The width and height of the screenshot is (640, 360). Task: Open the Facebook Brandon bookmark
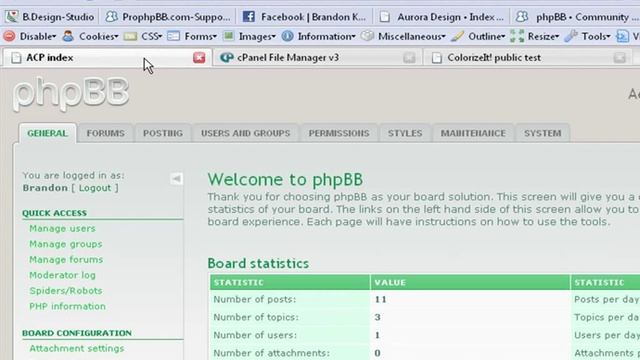point(304,17)
